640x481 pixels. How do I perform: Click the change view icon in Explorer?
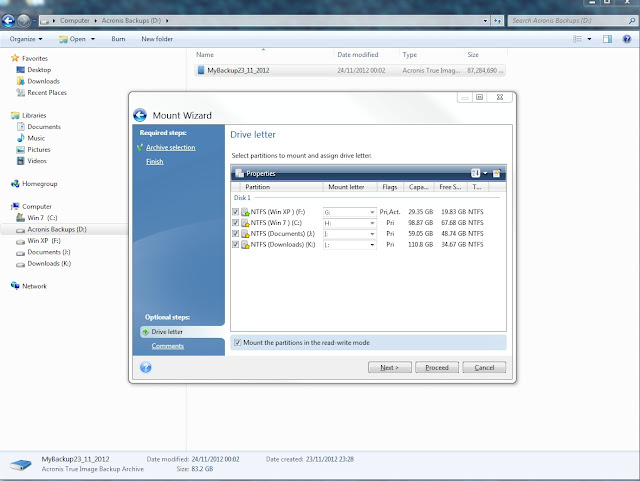(x=577, y=39)
